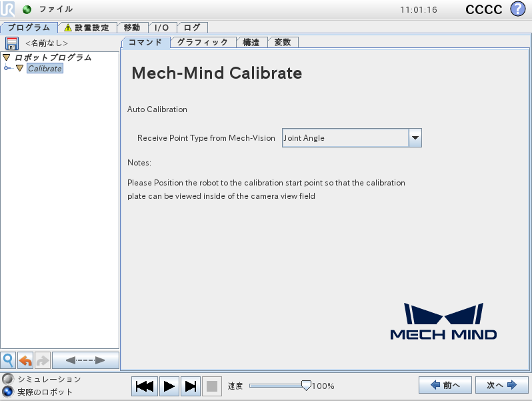Open the ファイル menu

point(55,9)
